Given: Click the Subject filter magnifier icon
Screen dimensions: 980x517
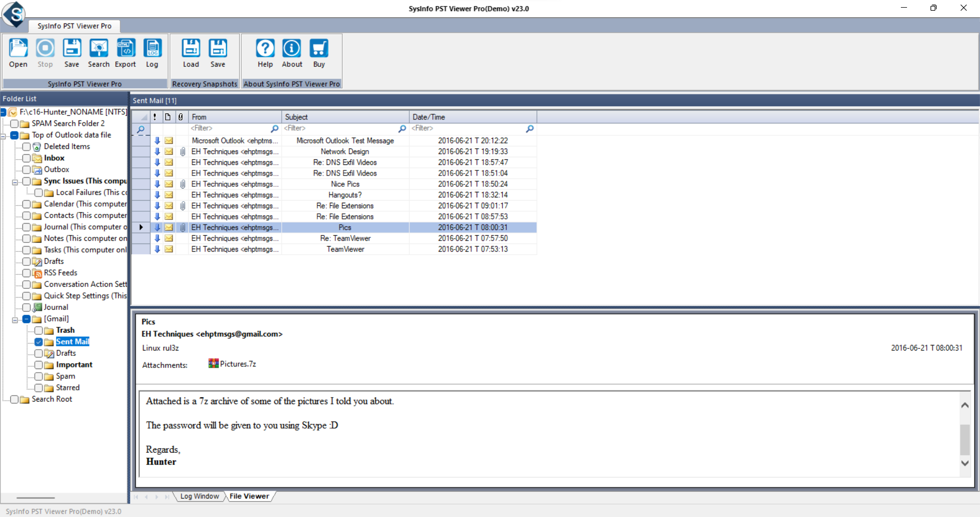Looking at the screenshot, I should point(402,129).
